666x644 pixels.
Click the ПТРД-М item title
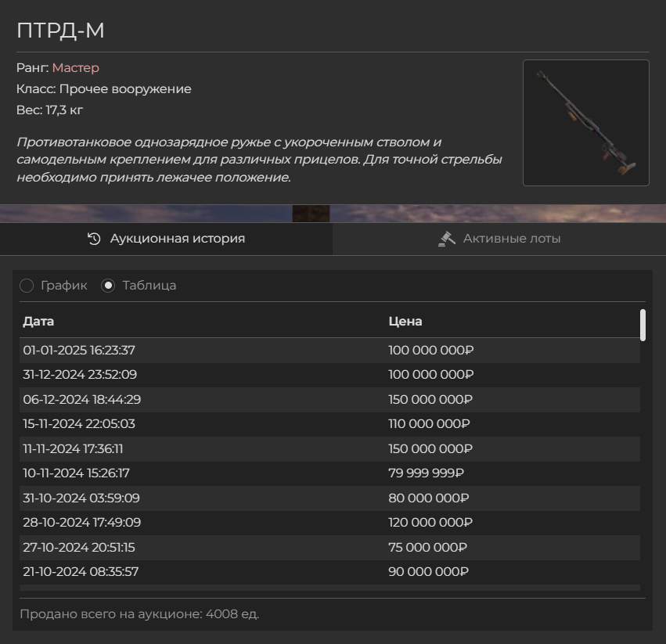pos(60,31)
